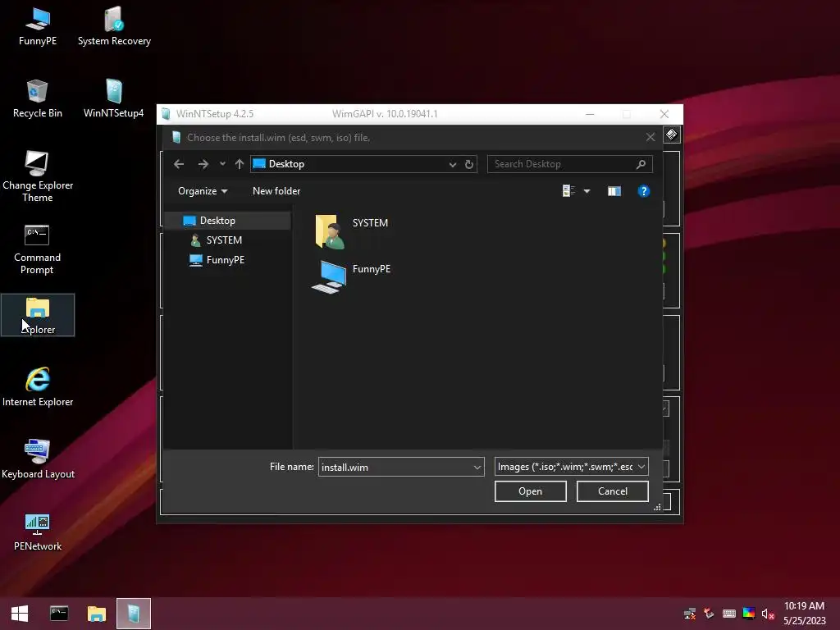Change your view icon

(568, 190)
